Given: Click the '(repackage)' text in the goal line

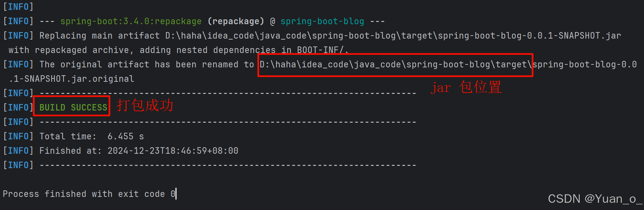Looking at the screenshot, I should tap(236, 22).
